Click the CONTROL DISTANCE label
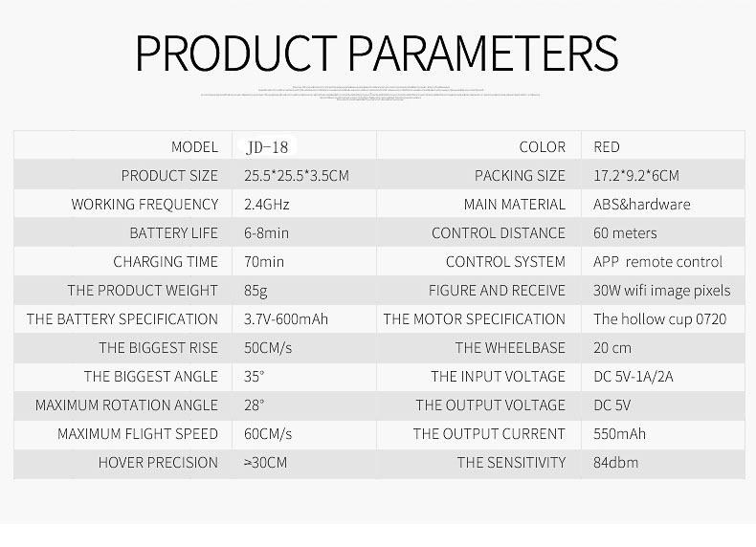756x547 pixels. click(x=499, y=233)
